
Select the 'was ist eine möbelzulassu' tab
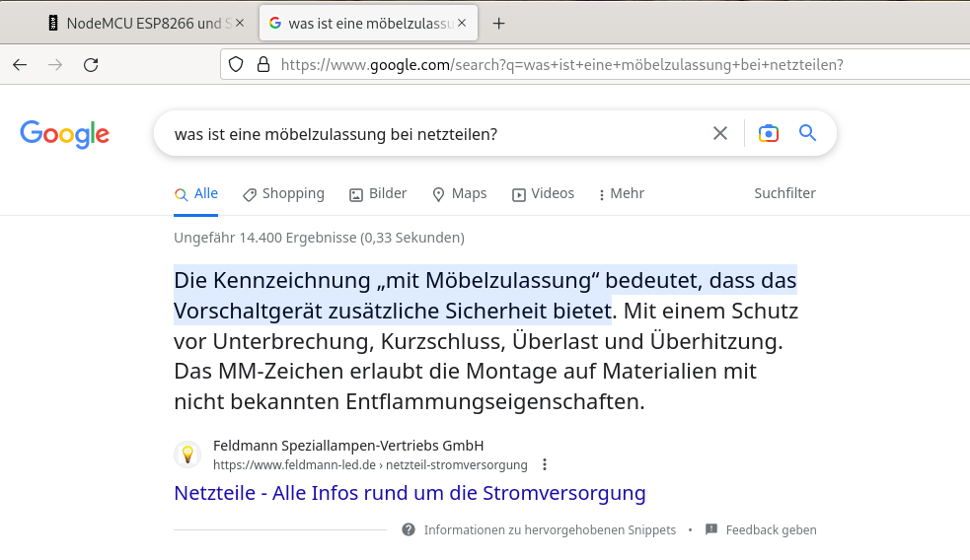pos(368,24)
